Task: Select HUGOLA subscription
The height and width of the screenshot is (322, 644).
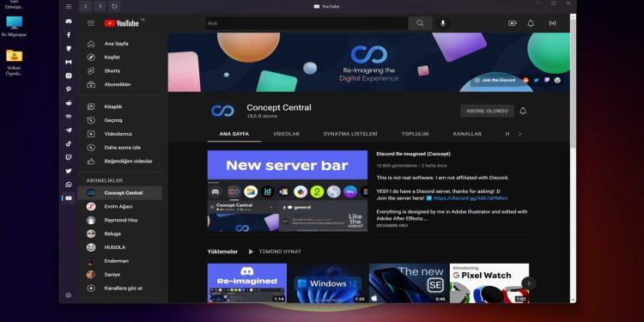Action: click(120, 246)
